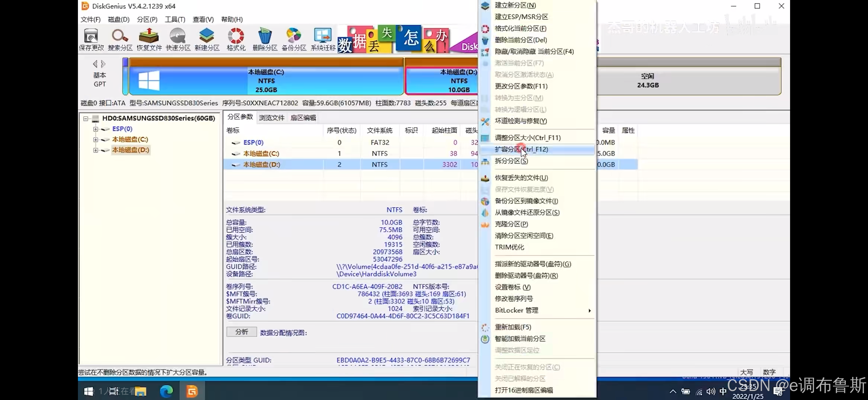Expand the ESP(0) tree node
868x400 pixels.
point(96,129)
